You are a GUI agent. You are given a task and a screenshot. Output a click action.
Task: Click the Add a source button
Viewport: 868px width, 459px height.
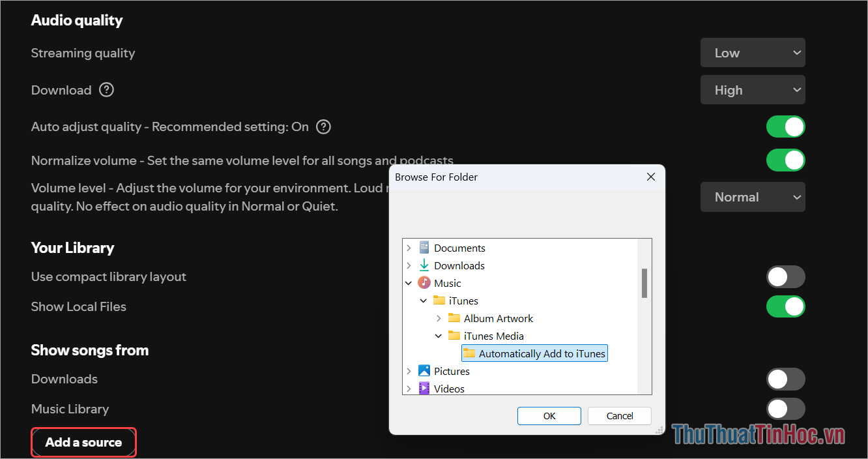[83, 442]
